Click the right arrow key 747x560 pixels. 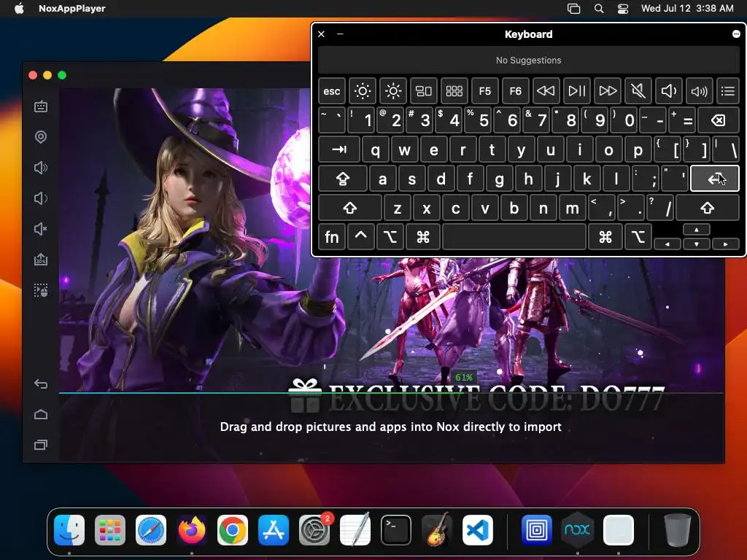point(726,244)
